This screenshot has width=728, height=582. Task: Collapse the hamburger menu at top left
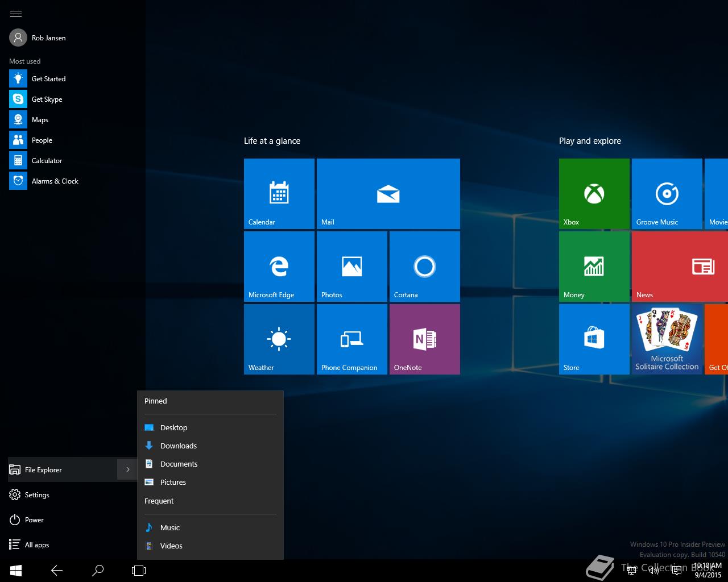[x=16, y=14]
